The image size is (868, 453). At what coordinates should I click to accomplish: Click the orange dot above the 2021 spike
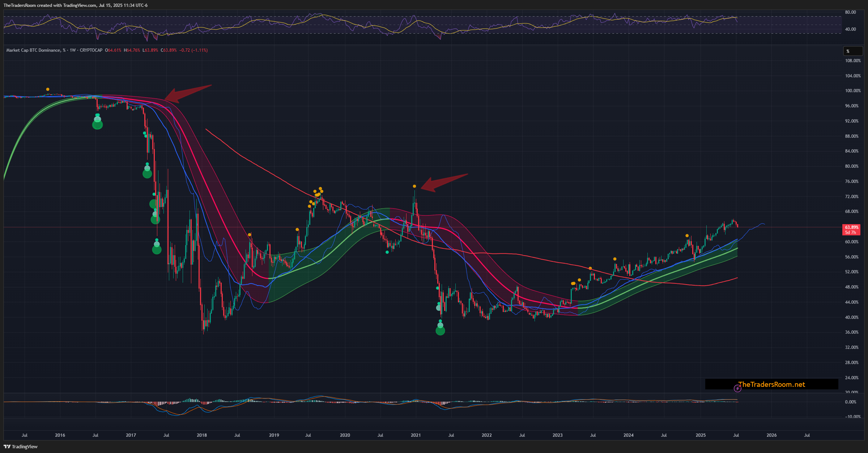414,186
